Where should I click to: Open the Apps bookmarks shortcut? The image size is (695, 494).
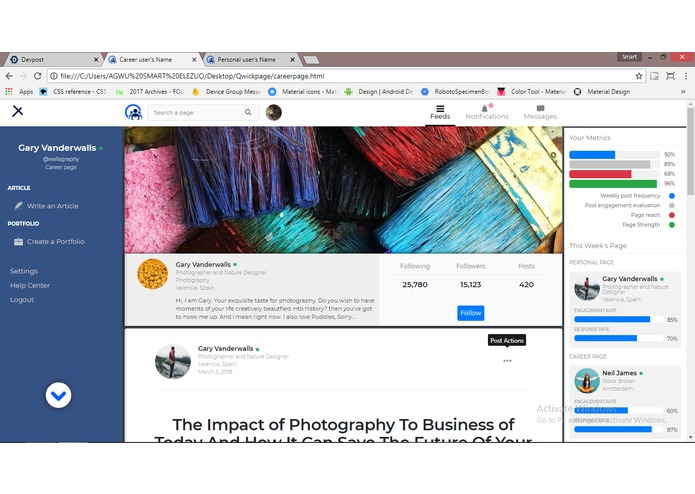point(20,92)
